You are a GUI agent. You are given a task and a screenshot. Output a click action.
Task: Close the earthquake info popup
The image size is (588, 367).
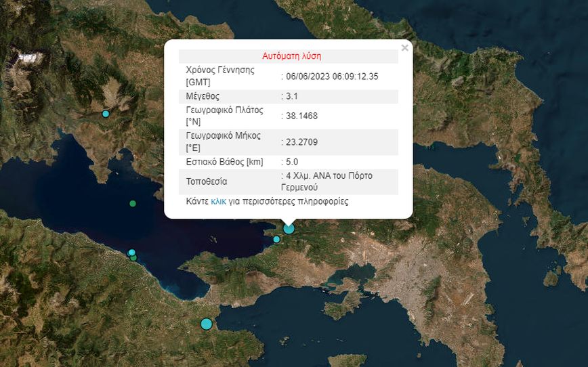(404, 47)
